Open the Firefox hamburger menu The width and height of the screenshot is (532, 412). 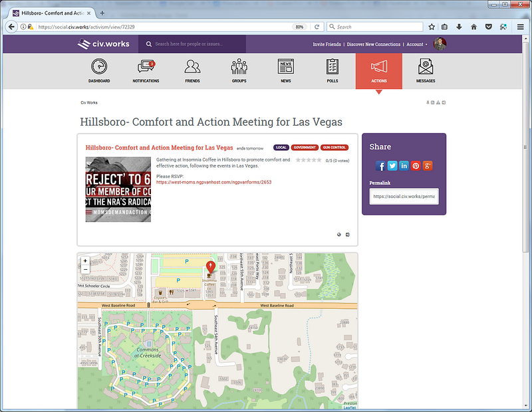pyautogui.click(x=520, y=27)
